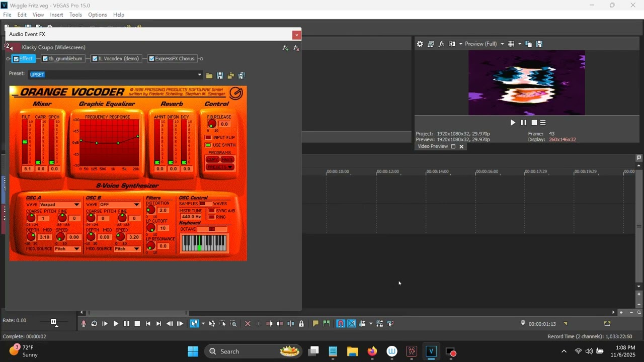Click the MSTR TUNE 440.0 Hz field
Screen dimensions: 644x362
point(191,217)
